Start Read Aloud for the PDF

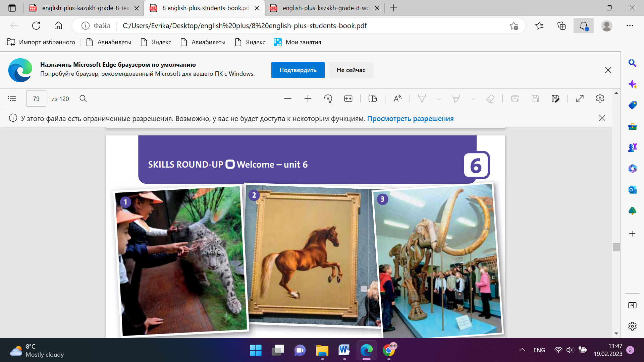coord(397,99)
